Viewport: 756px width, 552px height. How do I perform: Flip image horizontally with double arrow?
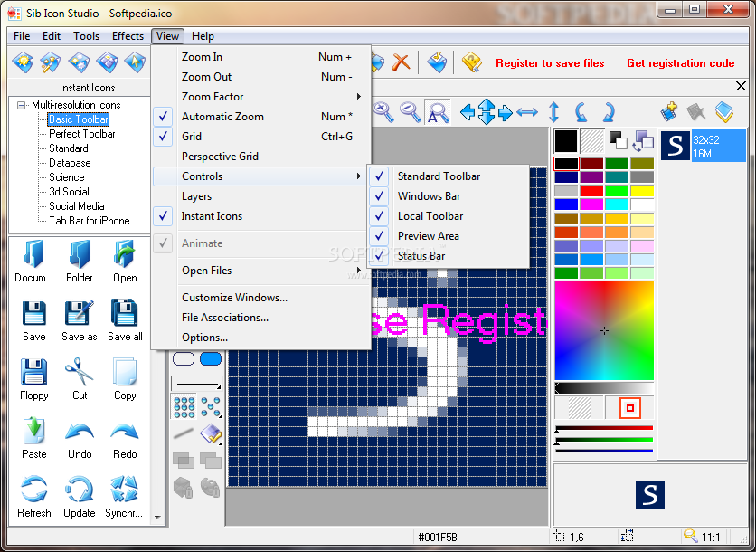pos(527,112)
